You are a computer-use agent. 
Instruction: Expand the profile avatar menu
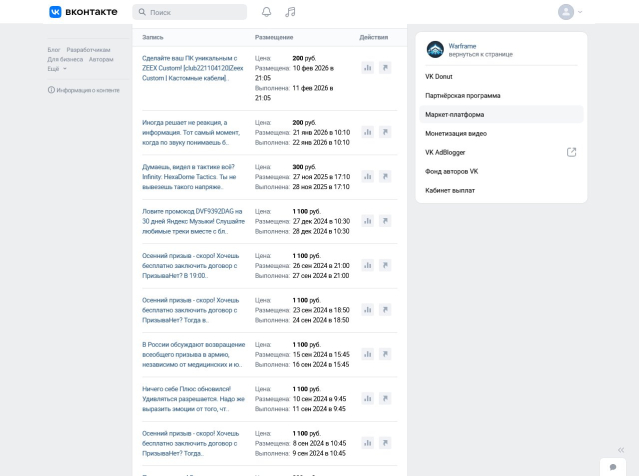tap(570, 12)
